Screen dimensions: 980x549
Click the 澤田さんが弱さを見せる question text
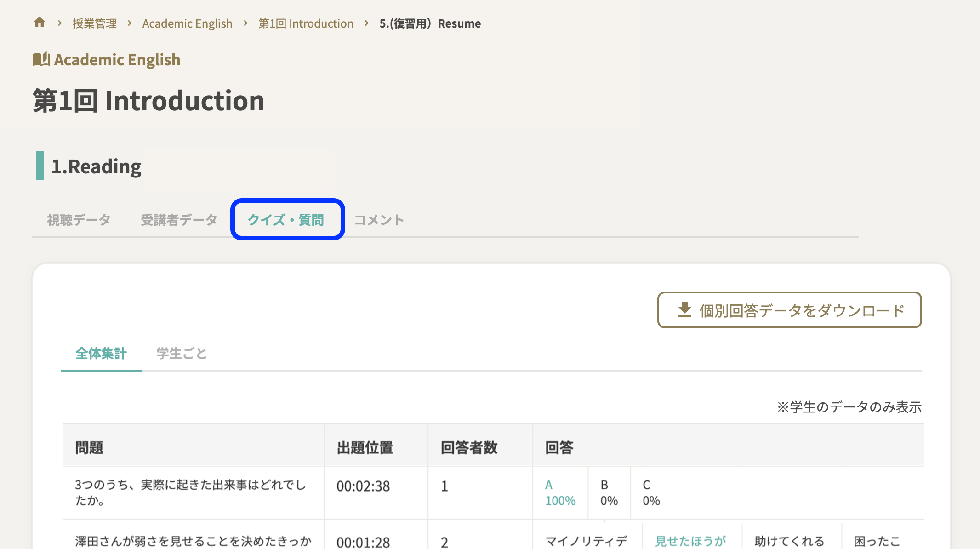coord(193,541)
